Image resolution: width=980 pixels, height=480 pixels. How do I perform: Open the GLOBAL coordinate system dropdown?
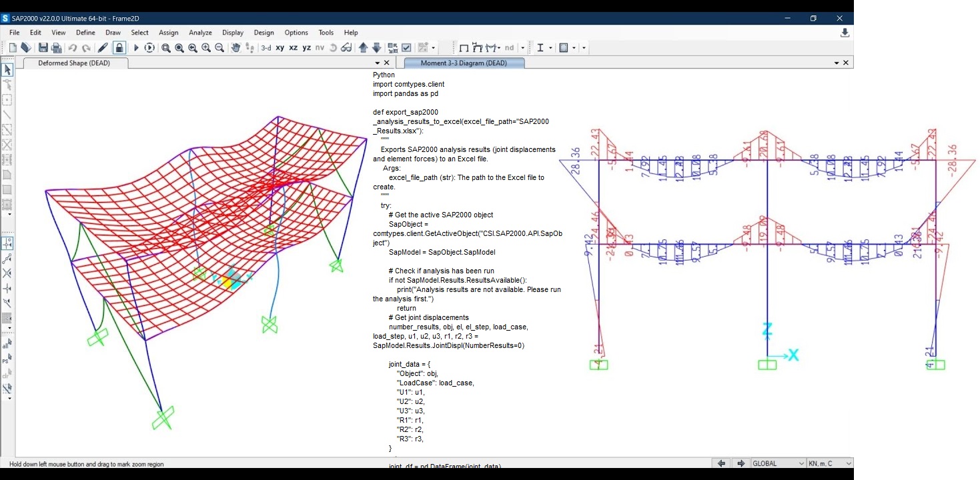pos(778,463)
